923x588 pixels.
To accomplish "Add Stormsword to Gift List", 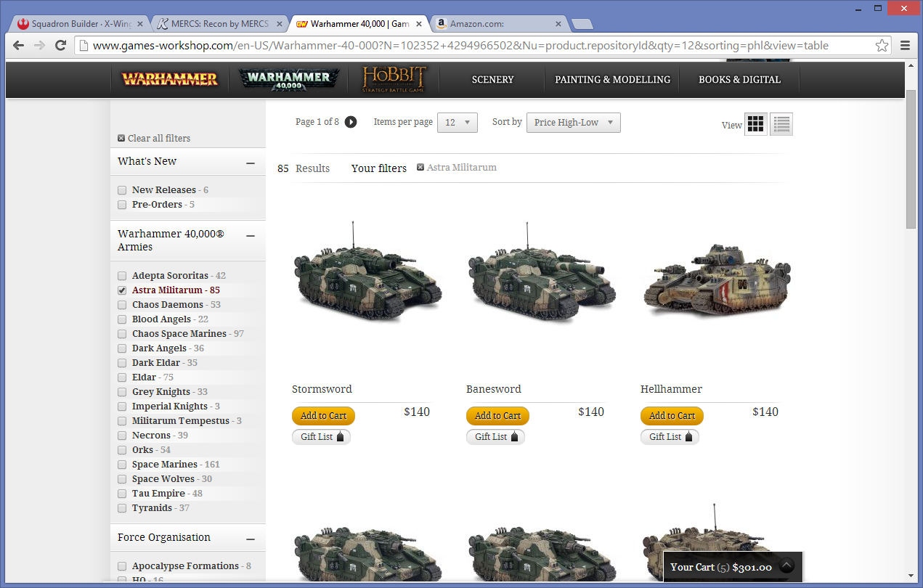I will click(x=321, y=437).
